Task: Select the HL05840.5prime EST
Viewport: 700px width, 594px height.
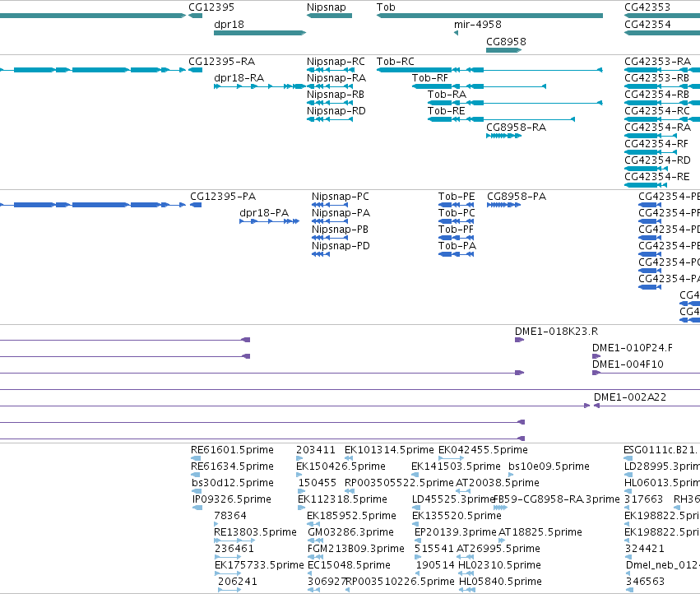Action: click(467, 591)
